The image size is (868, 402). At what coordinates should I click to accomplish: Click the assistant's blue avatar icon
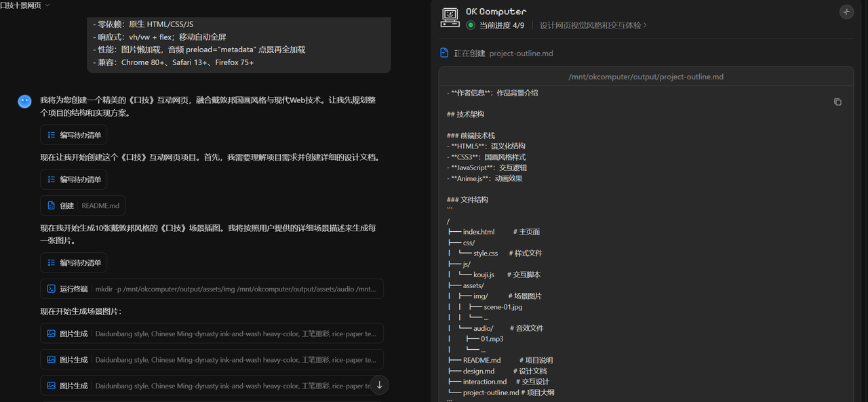pos(24,101)
